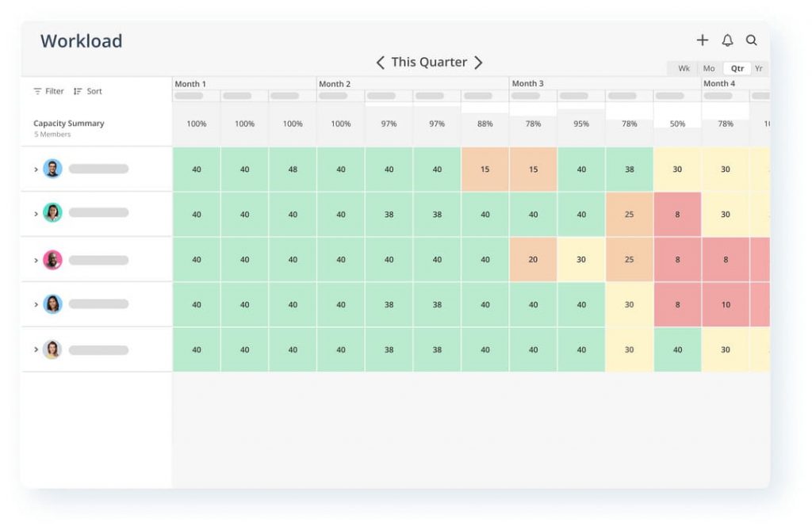This screenshot has height=530, width=812.
Task: Expand the first team member's row
Action: pos(35,168)
